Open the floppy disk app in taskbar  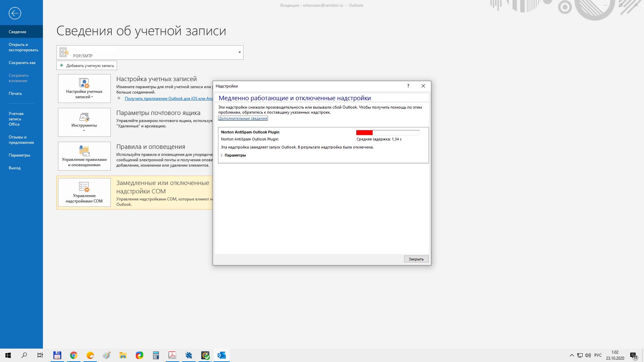(57, 355)
